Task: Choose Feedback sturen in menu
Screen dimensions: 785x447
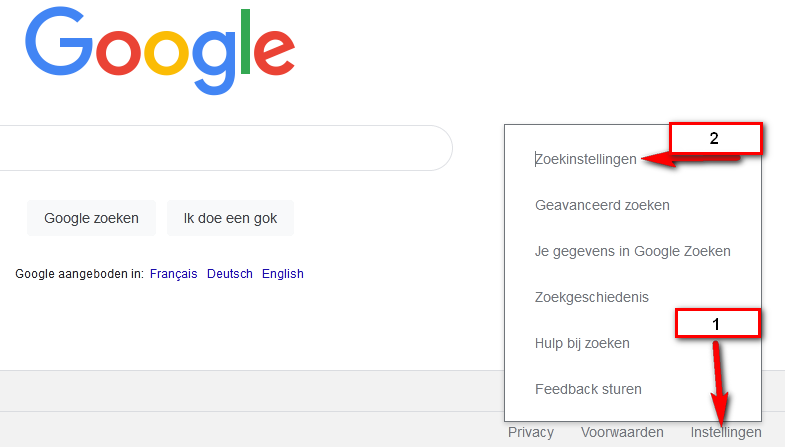Action: (x=588, y=389)
